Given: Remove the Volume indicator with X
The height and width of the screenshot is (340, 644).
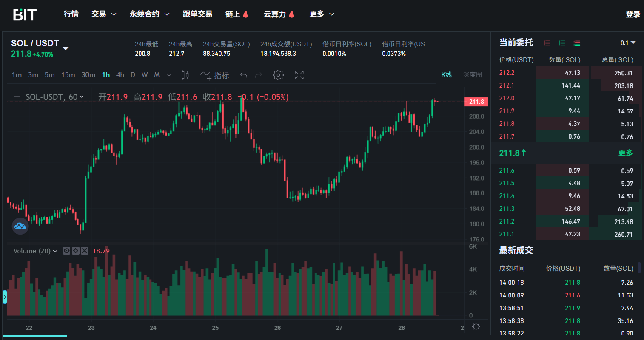Looking at the screenshot, I should (x=85, y=251).
